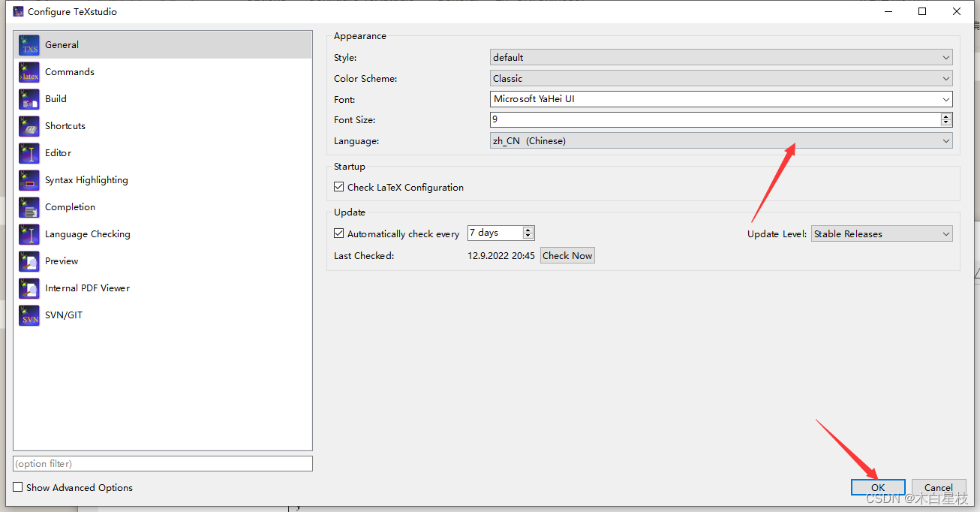The height and width of the screenshot is (512, 980).
Task: Choose the Shortcuts keyboard icon
Action: coord(29,126)
